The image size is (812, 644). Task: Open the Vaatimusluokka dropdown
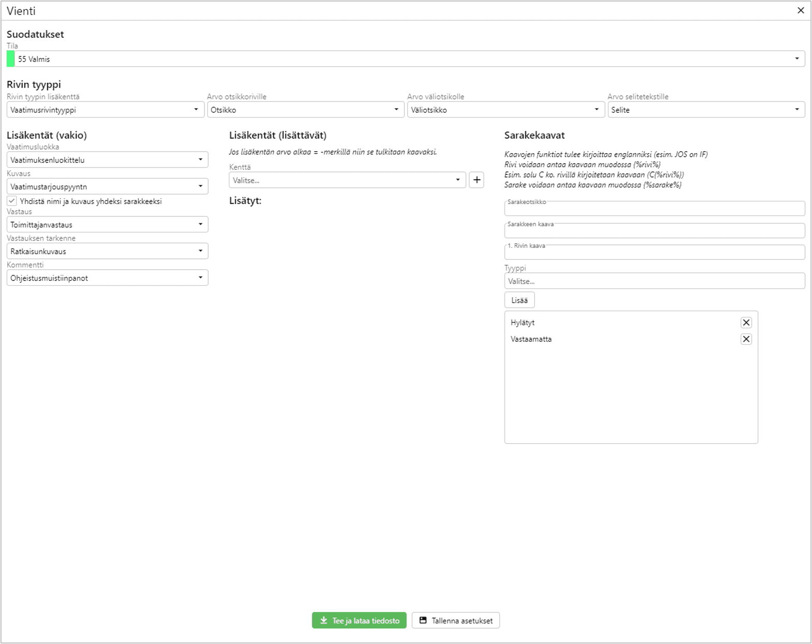click(107, 160)
